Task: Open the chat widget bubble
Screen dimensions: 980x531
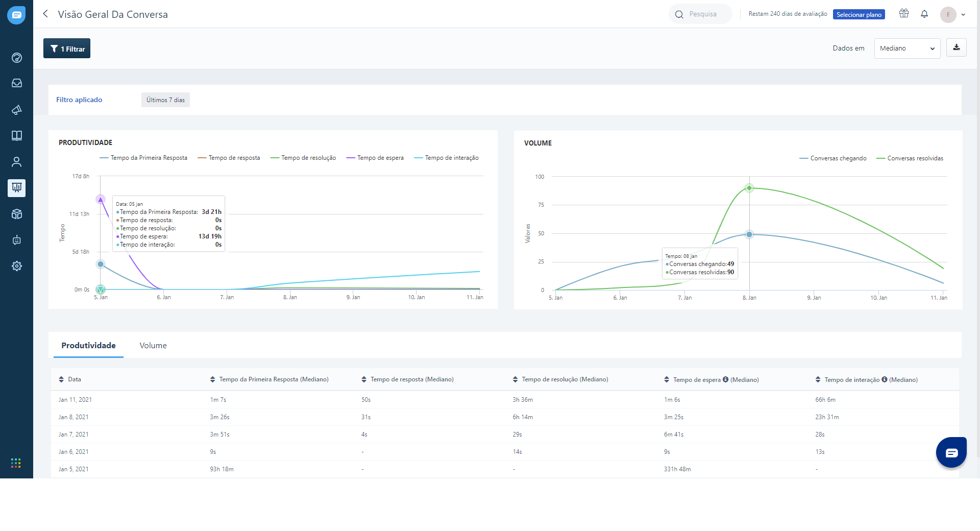Action: (951, 452)
